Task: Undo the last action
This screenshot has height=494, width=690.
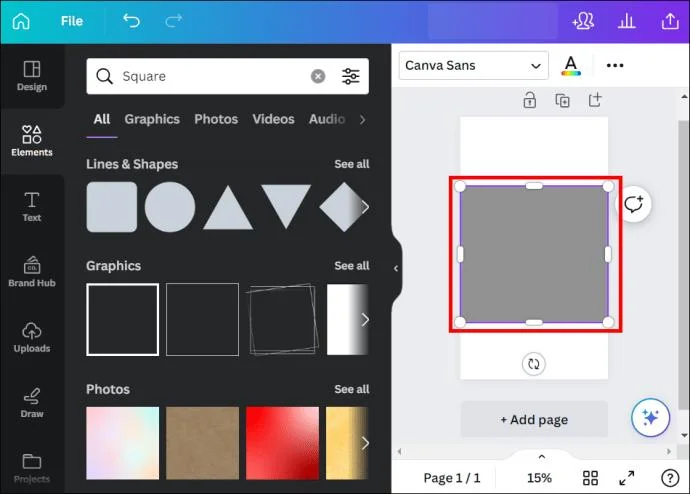Action: 131,21
